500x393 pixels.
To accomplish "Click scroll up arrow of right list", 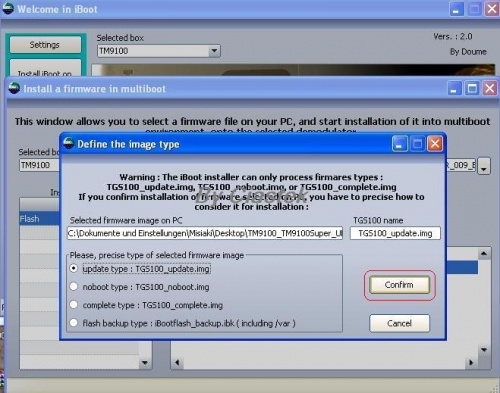I will tap(484, 254).
